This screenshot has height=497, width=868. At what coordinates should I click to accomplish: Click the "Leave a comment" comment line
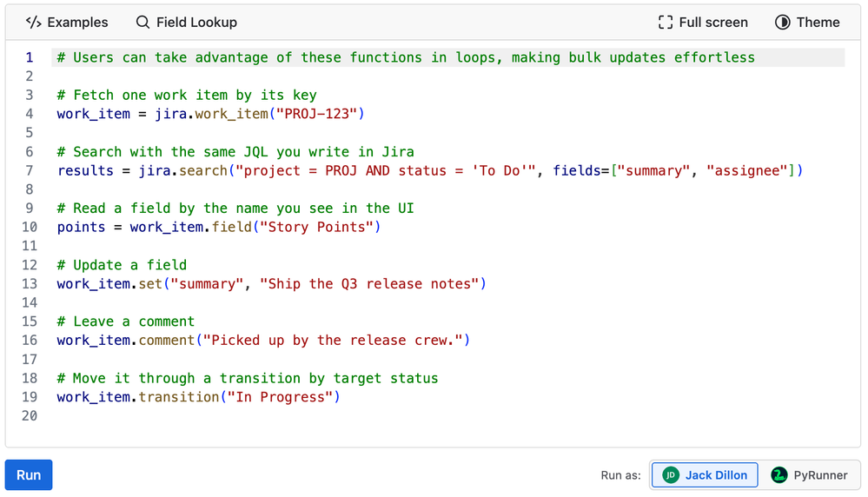126,321
